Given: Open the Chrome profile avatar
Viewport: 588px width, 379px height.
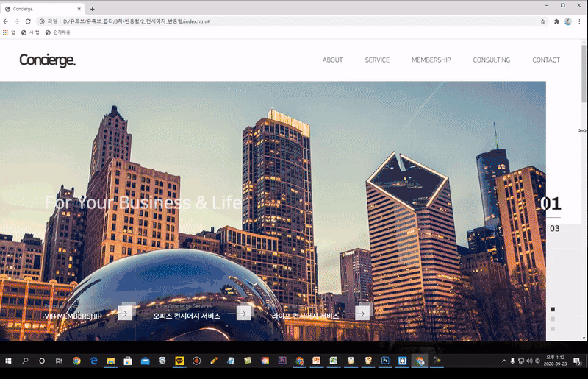Looking at the screenshot, I should point(567,21).
